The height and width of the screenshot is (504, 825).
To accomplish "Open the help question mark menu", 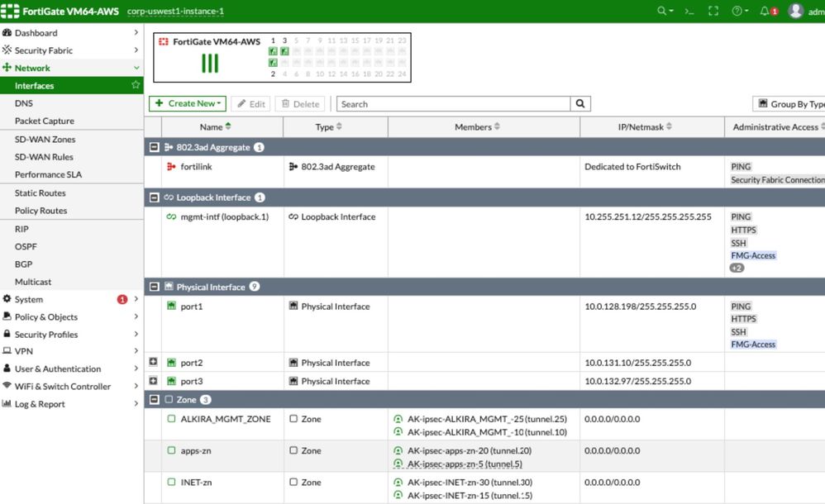I will click(x=739, y=12).
